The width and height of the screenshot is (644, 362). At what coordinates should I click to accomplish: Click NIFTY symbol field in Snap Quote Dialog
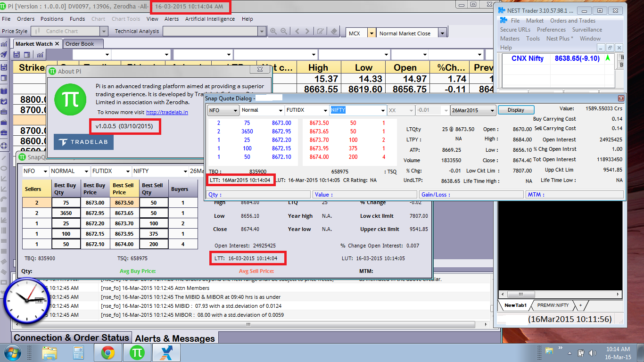point(357,110)
